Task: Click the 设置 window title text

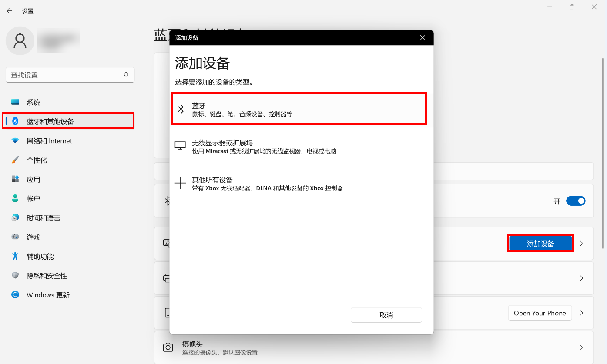Action: click(28, 11)
